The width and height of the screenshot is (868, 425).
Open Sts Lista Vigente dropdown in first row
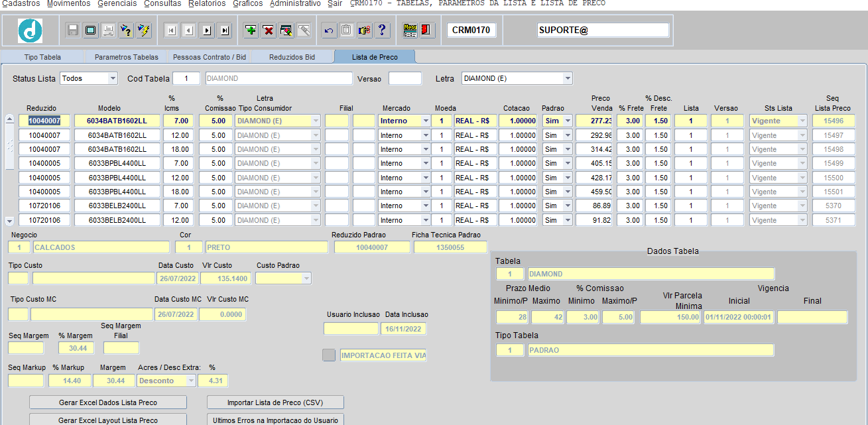[803, 121]
